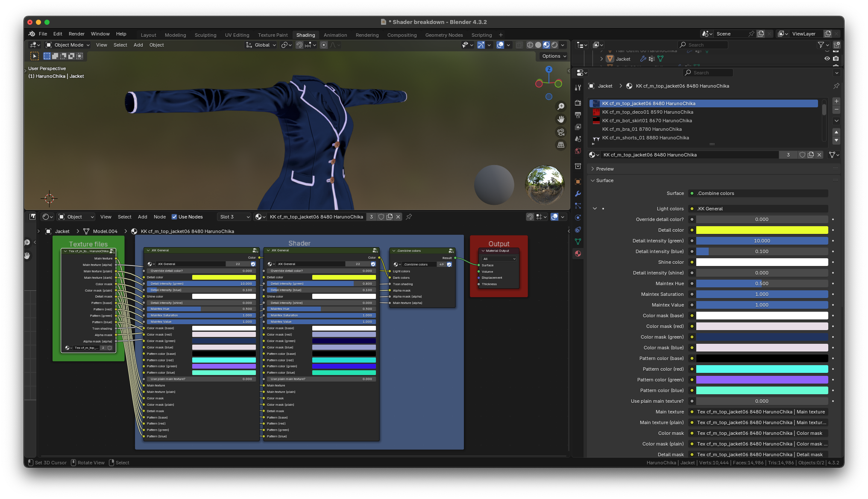Disable Jacket rendering via camera icon
This screenshot has height=499, width=868.
coord(836,59)
